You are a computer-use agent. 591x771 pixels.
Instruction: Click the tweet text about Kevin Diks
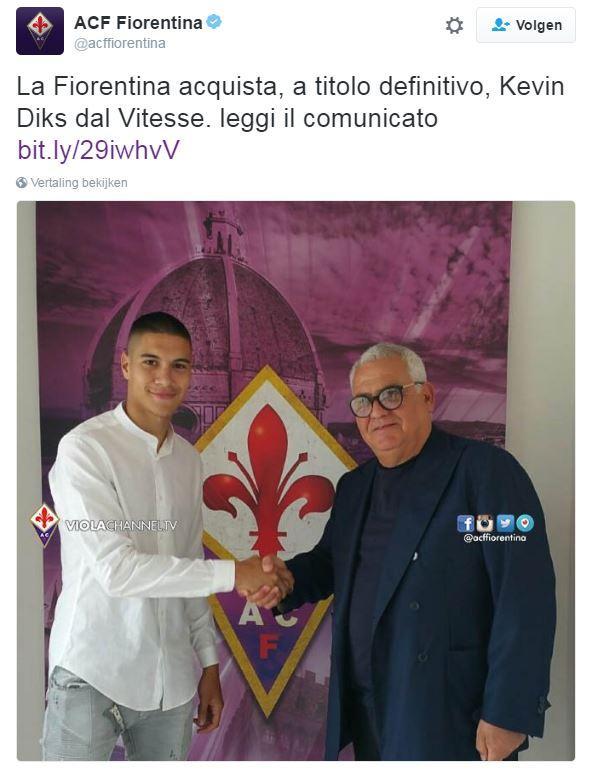coord(290,102)
